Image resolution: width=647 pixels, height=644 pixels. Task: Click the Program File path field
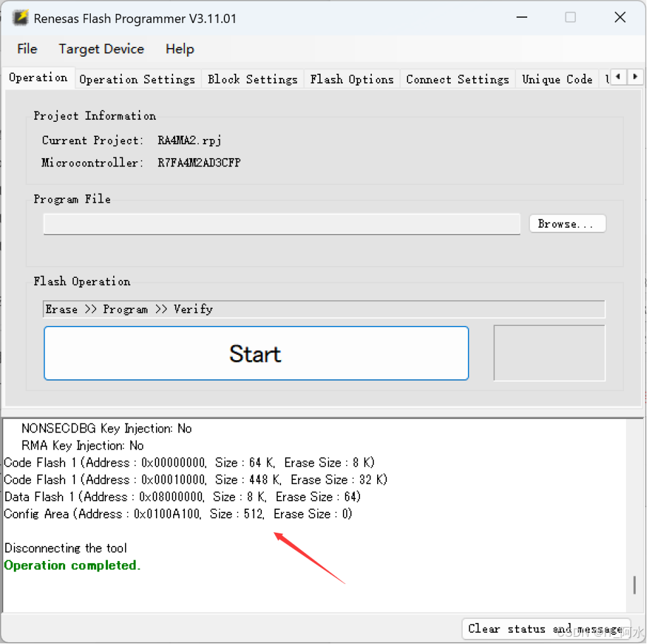click(x=282, y=224)
